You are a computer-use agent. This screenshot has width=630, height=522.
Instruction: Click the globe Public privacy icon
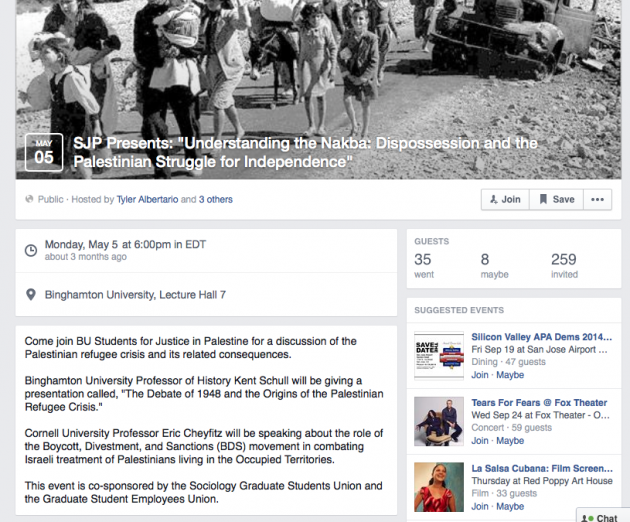(29, 199)
